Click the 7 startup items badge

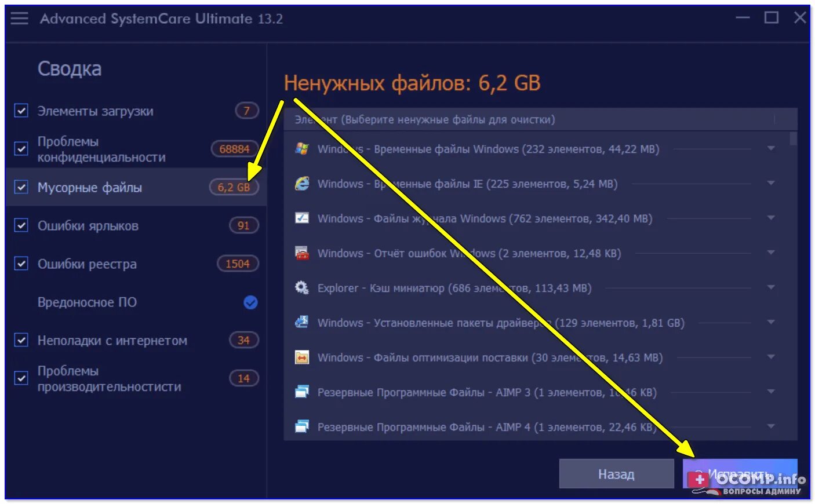(246, 111)
